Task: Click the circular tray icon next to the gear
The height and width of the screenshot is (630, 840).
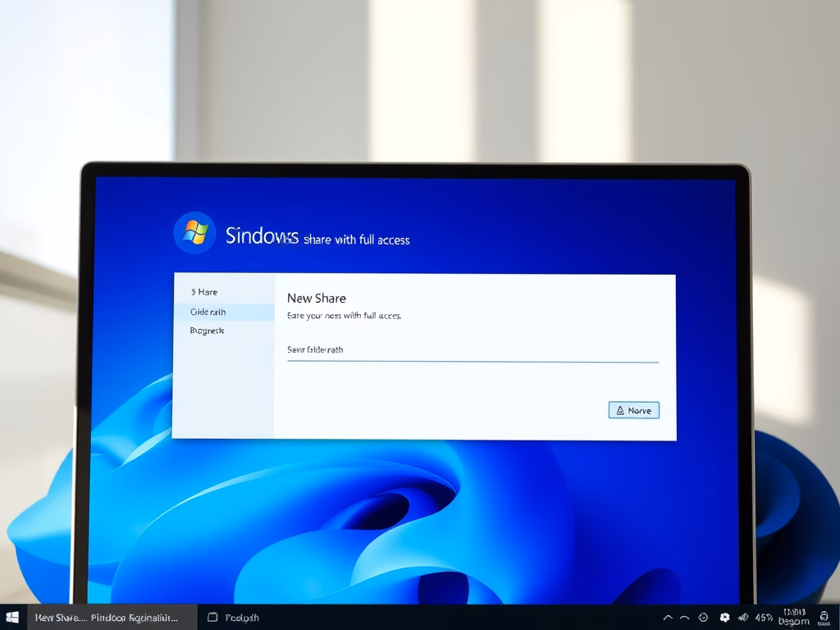Action: tap(703, 618)
